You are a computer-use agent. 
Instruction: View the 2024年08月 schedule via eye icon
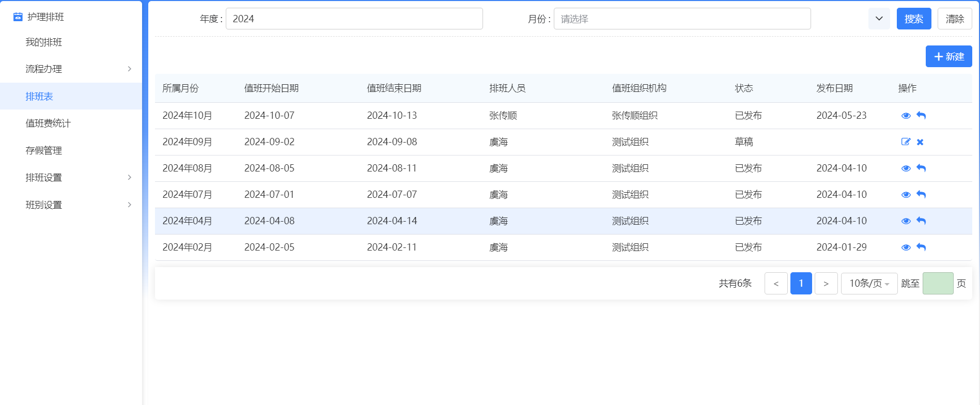tap(906, 168)
